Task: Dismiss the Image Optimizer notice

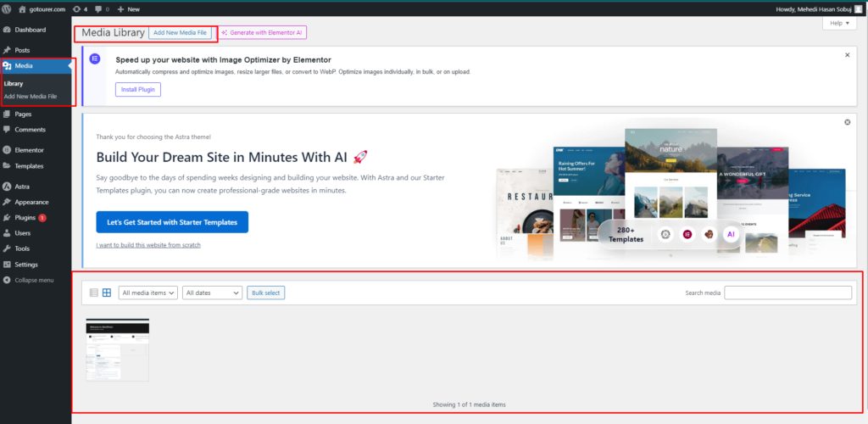Action: 848,55
